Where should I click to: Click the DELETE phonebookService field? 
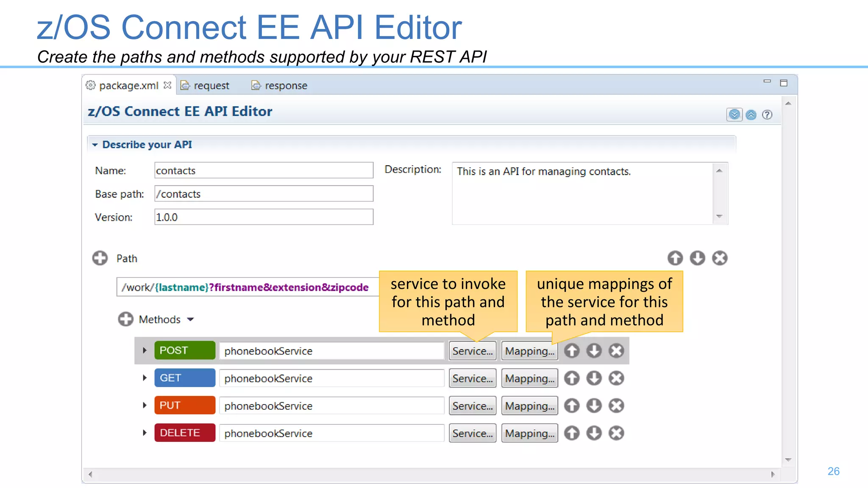(x=332, y=433)
